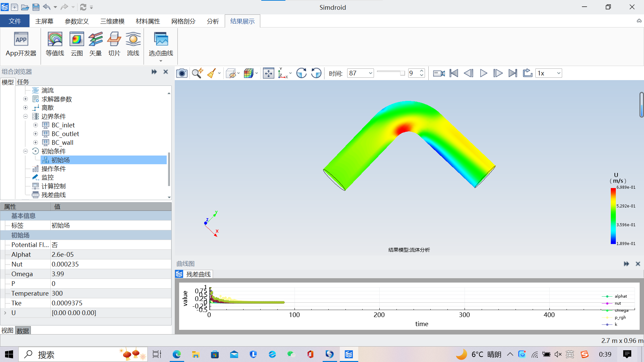Jump to last frame
Image resolution: width=644 pixels, height=362 pixels.
click(x=513, y=73)
